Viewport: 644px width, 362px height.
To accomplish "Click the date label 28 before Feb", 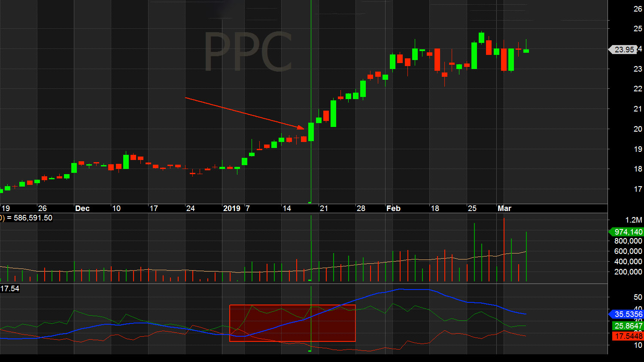I will click(361, 208).
